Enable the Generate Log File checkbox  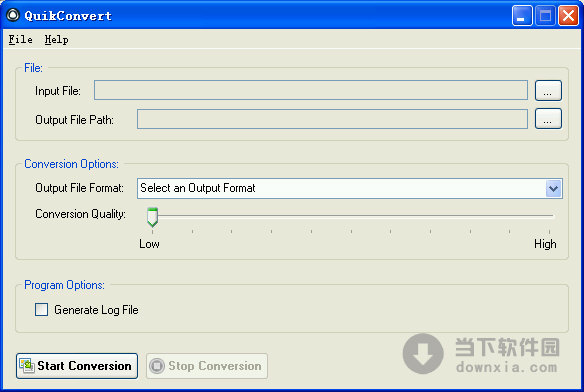click(x=41, y=309)
